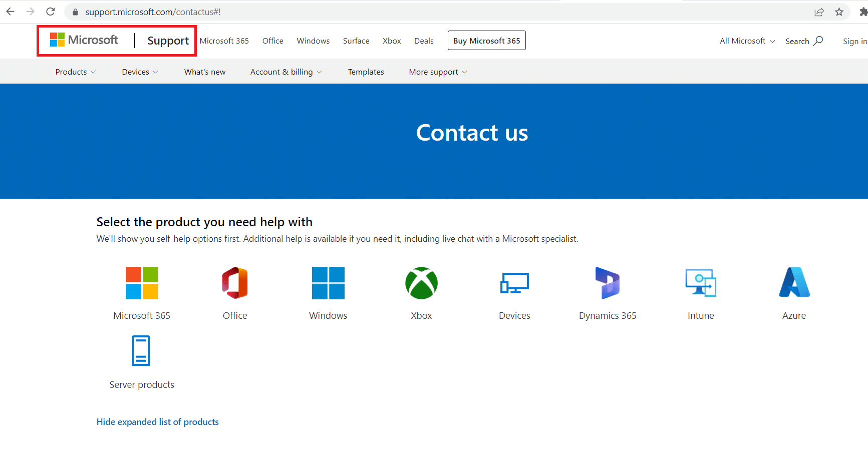Click the Dynamics 365 label
This screenshot has height=456, width=868.
608,316
